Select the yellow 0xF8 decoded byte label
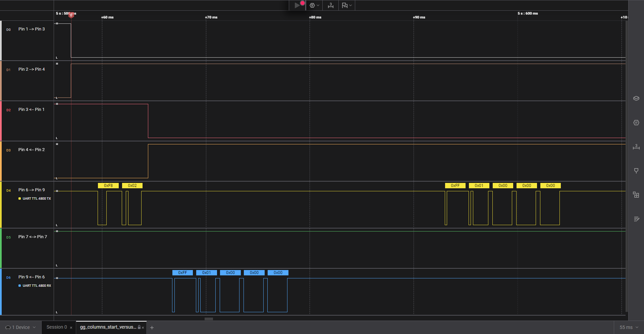644x334 pixels. pyautogui.click(x=108, y=186)
